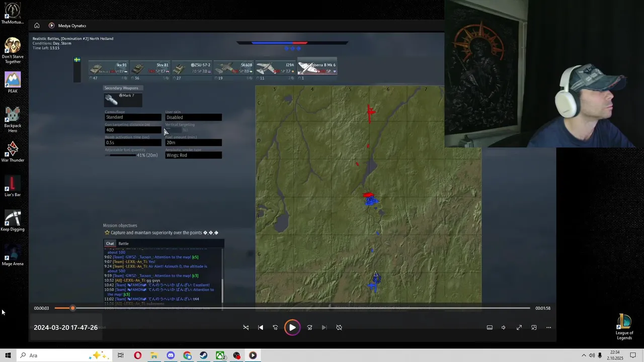Skip back 10 seconds
Image resolution: width=644 pixels, height=362 pixels.
click(x=275, y=327)
